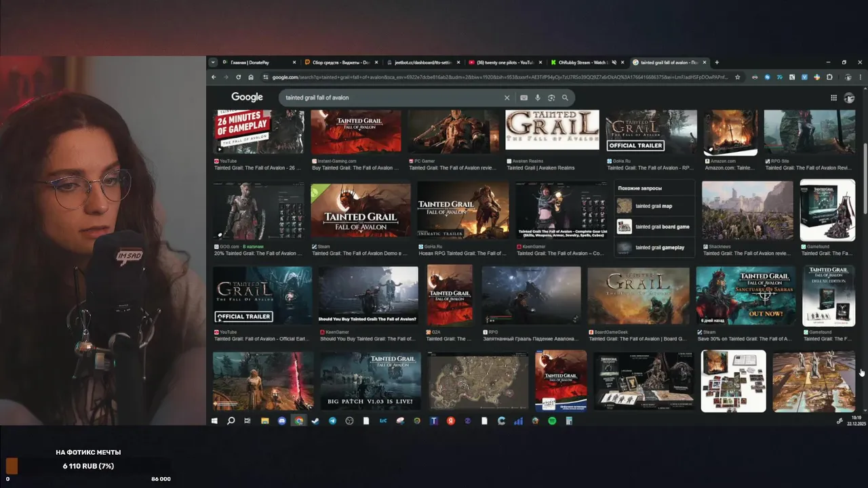Open the 26 Minutes of Gameplay YouTube result

coord(259,132)
